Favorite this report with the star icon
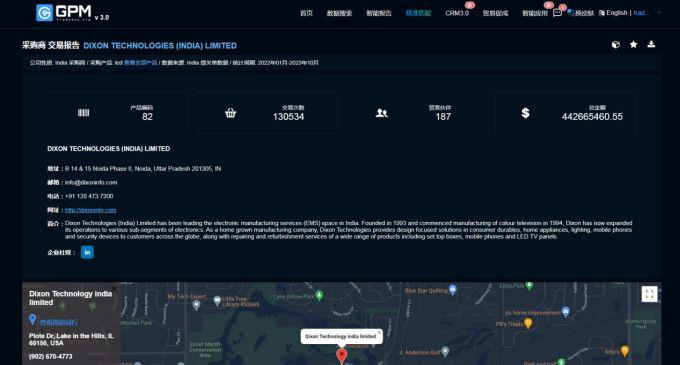Viewport: 680px width, 365px height. (x=634, y=45)
